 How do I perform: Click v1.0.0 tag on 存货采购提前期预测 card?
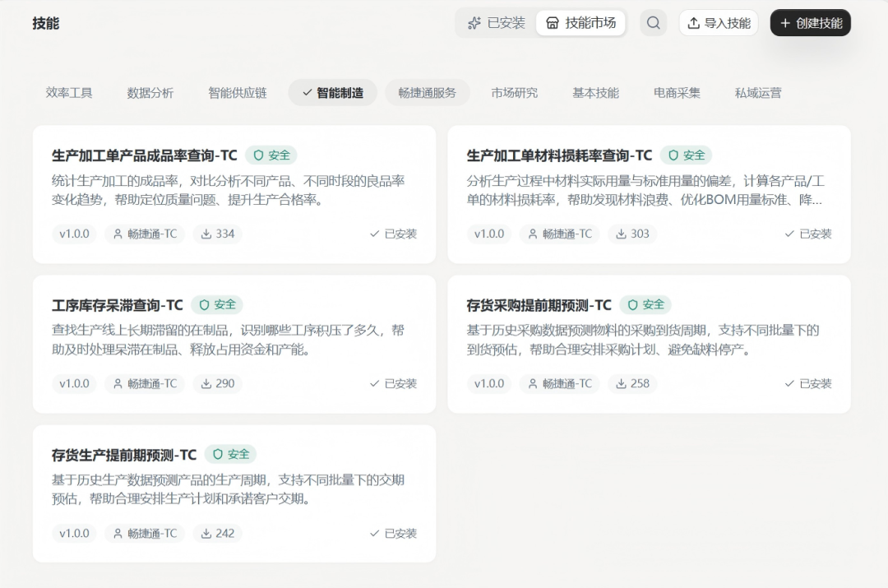tap(489, 383)
